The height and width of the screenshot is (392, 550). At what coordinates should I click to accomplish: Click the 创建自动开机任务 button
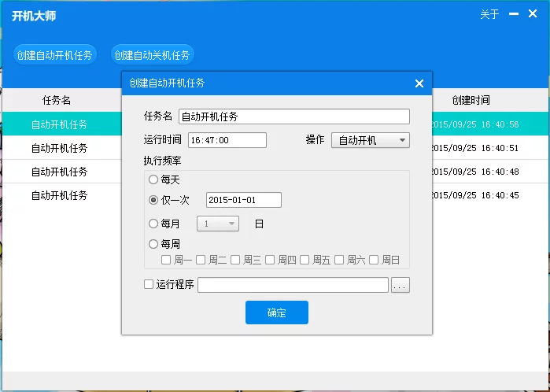pos(55,55)
